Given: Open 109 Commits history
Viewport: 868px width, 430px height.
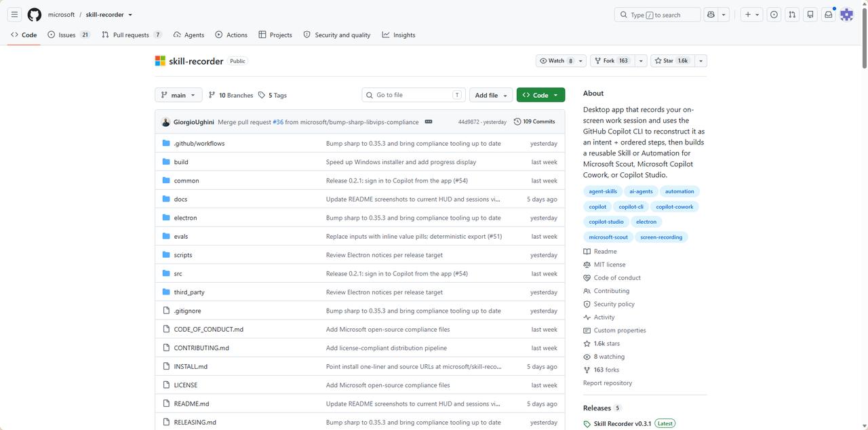Looking at the screenshot, I should (x=534, y=121).
